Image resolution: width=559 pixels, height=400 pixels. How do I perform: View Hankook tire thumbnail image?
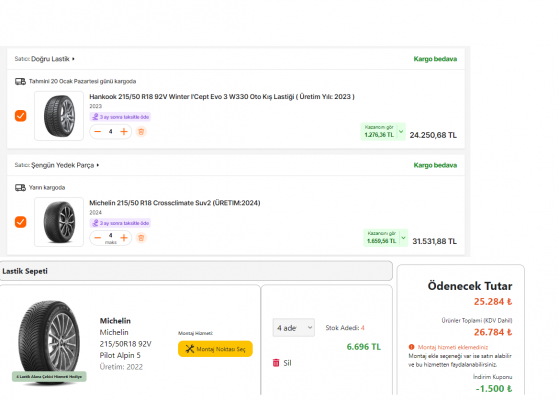click(x=59, y=116)
